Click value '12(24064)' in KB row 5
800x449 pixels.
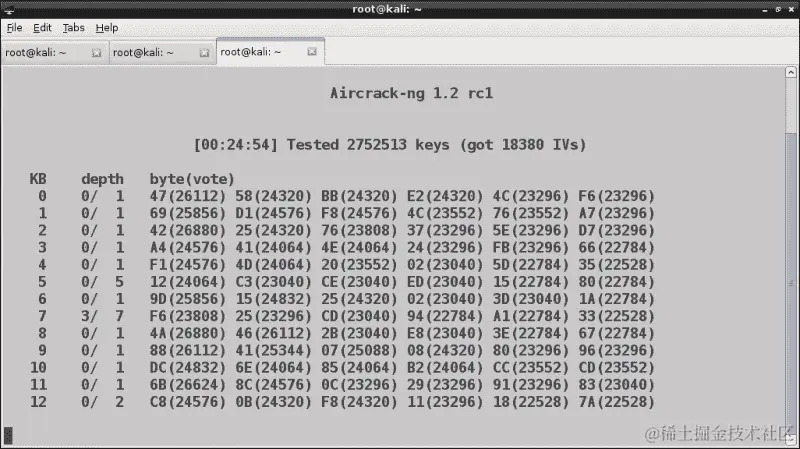[187, 282]
